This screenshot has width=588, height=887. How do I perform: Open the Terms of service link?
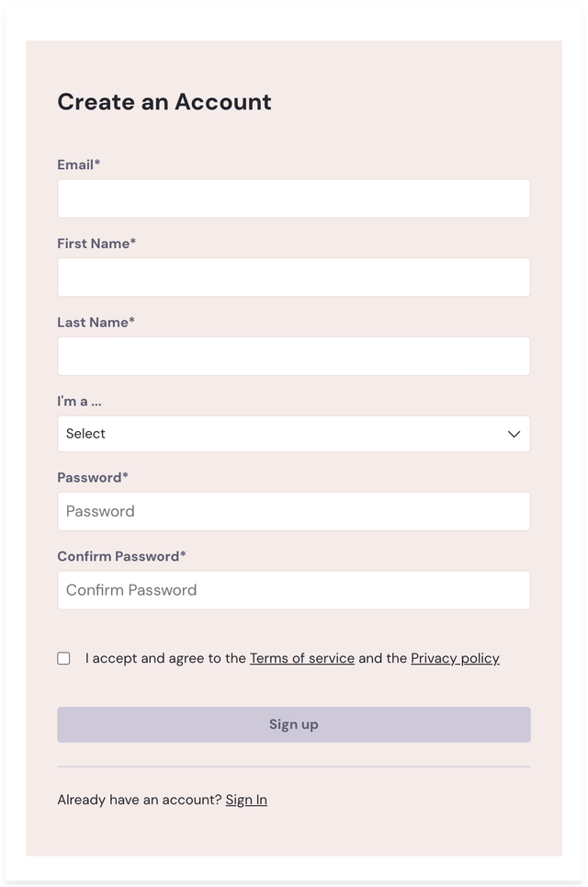point(302,658)
